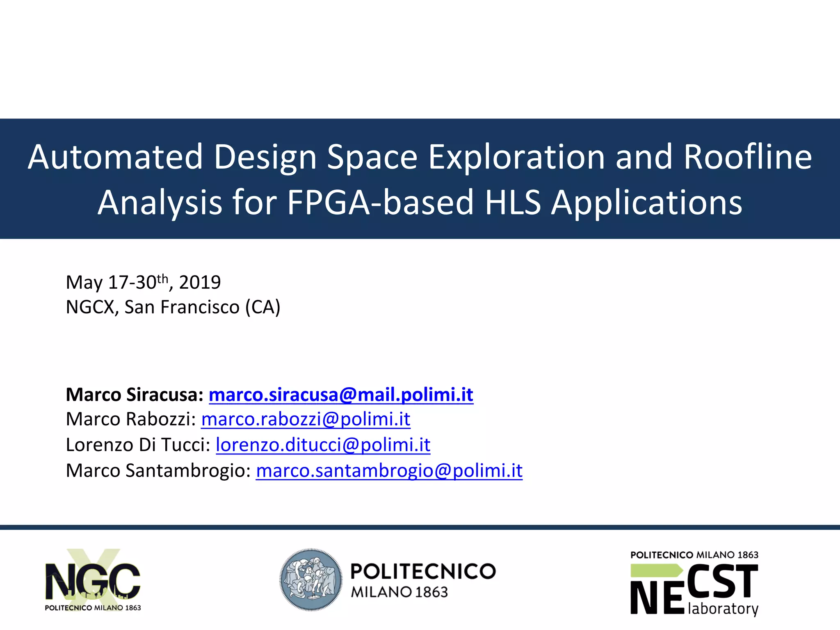Image resolution: width=840 pixels, height=630 pixels.
Task: Click the location text 'NGCX, San Francisco (CA)'
Action: 173,307
